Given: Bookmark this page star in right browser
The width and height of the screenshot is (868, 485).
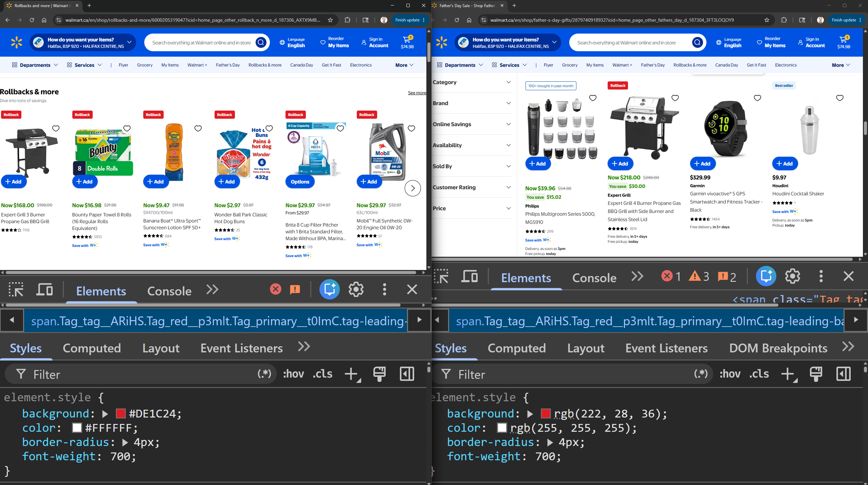Looking at the screenshot, I should point(767,20).
